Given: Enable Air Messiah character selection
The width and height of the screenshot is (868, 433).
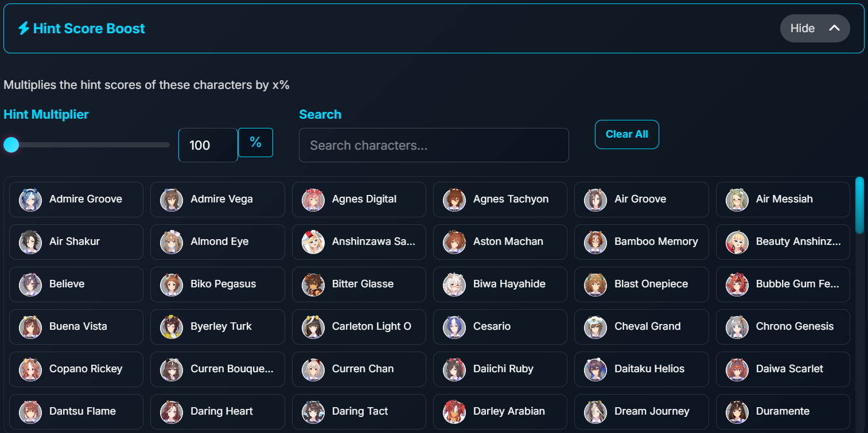Looking at the screenshot, I should (783, 200).
